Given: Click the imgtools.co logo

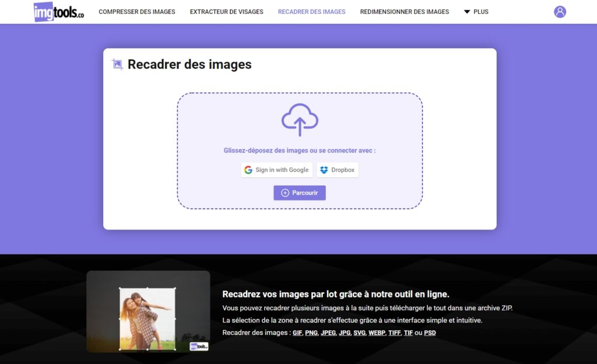Looking at the screenshot, I should pyautogui.click(x=58, y=12).
